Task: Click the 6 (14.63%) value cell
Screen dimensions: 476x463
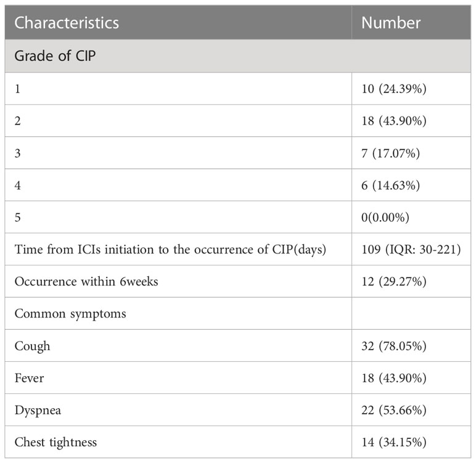Action: coord(390,185)
